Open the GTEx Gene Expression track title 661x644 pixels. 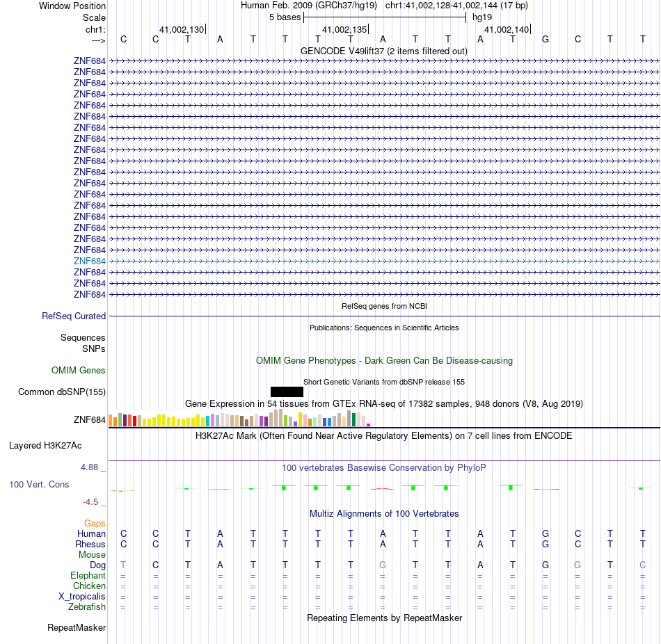[384, 404]
